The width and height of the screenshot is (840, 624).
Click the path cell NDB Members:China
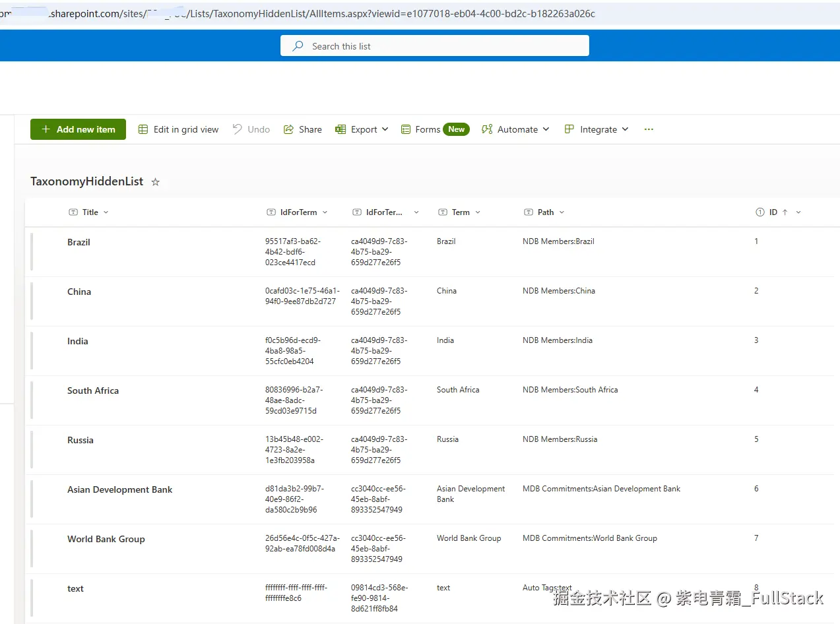click(559, 291)
